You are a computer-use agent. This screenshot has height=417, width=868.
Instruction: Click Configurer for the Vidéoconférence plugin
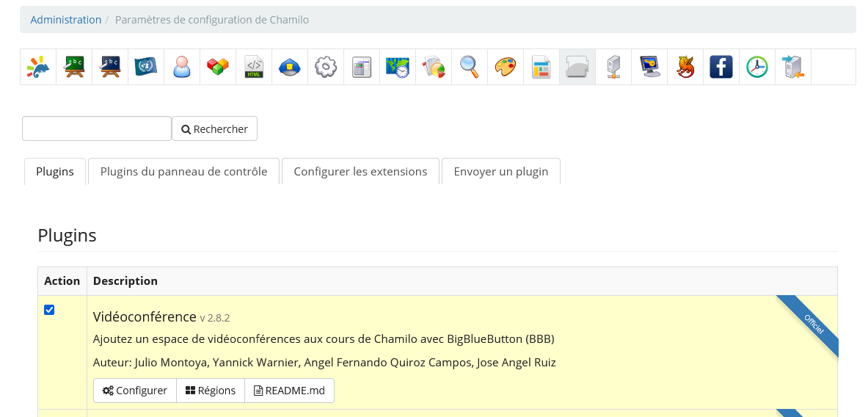coord(135,391)
